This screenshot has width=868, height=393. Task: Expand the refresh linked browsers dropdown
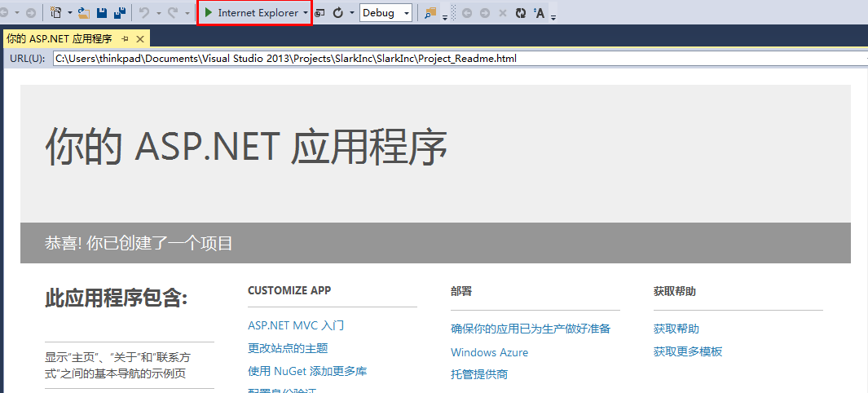(352, 13)
